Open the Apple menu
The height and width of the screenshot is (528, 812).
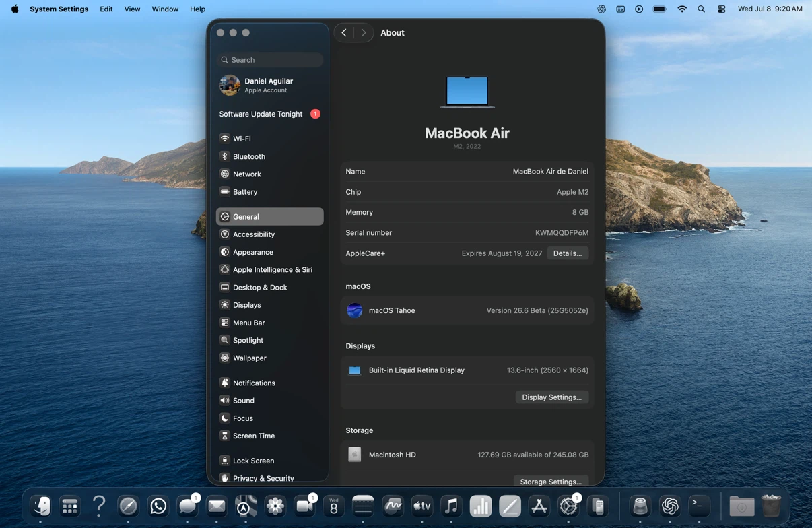[x=15, y=9]
